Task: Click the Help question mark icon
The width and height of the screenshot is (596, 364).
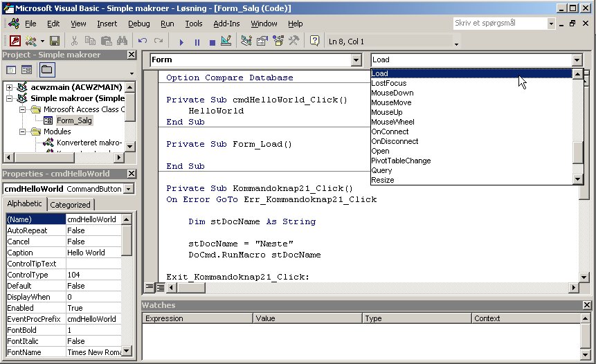Action: point(315,42)
